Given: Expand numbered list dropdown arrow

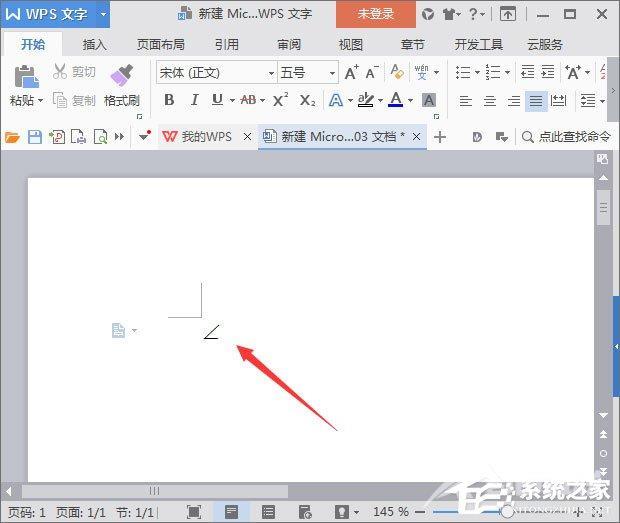Looking at the screenshot, I should 507,72.
